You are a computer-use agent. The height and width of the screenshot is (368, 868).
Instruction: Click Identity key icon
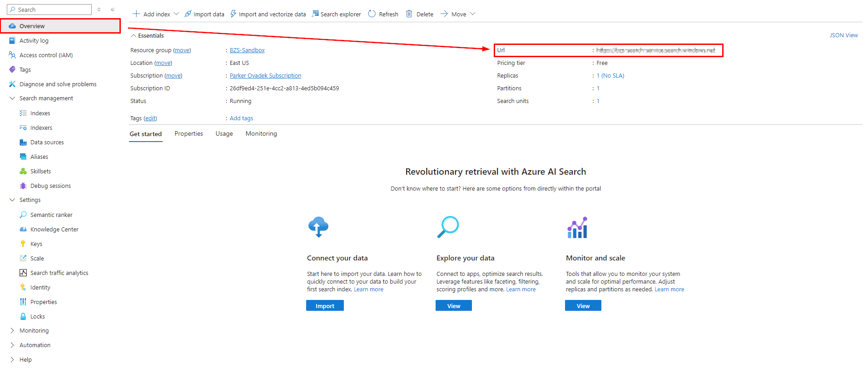[x=23, y=287]
